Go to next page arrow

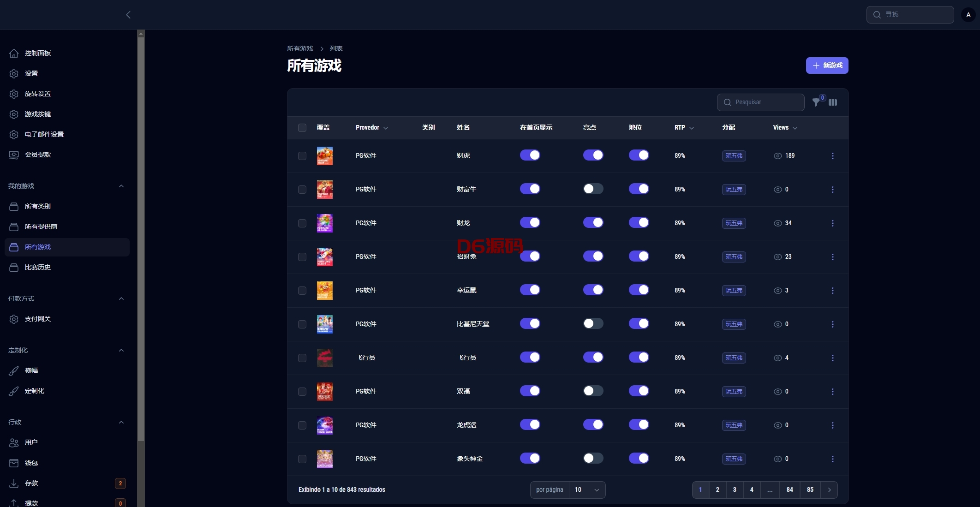(x=829, y=490)
